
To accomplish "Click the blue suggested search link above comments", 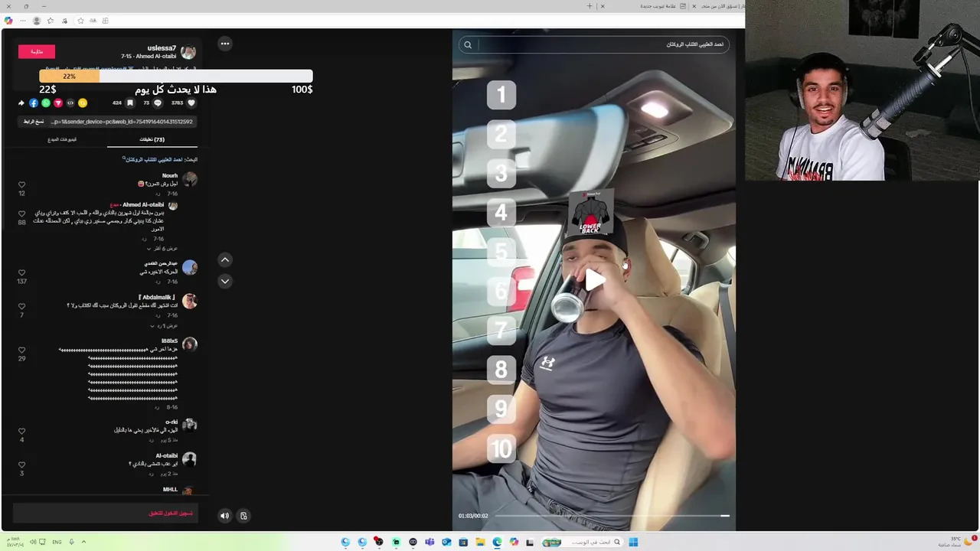I will click(x=152, y=159).
